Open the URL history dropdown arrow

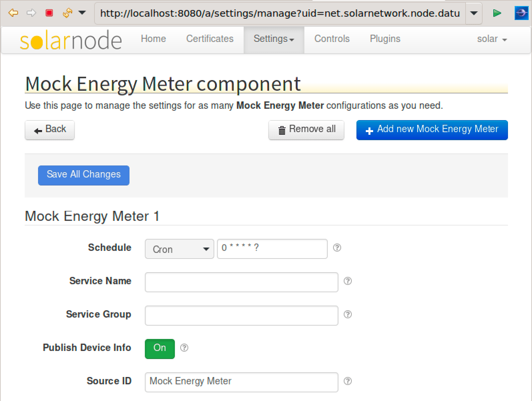click(x=474, y=14)
